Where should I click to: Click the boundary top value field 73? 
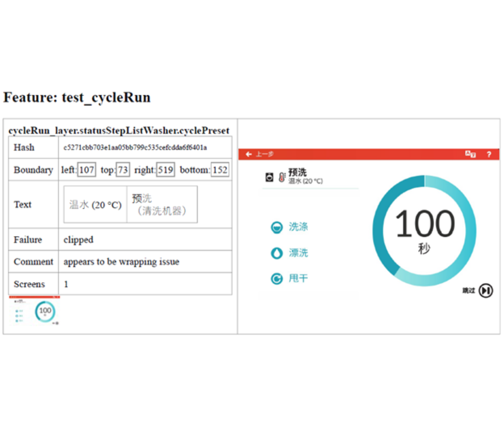coord(123,170)
